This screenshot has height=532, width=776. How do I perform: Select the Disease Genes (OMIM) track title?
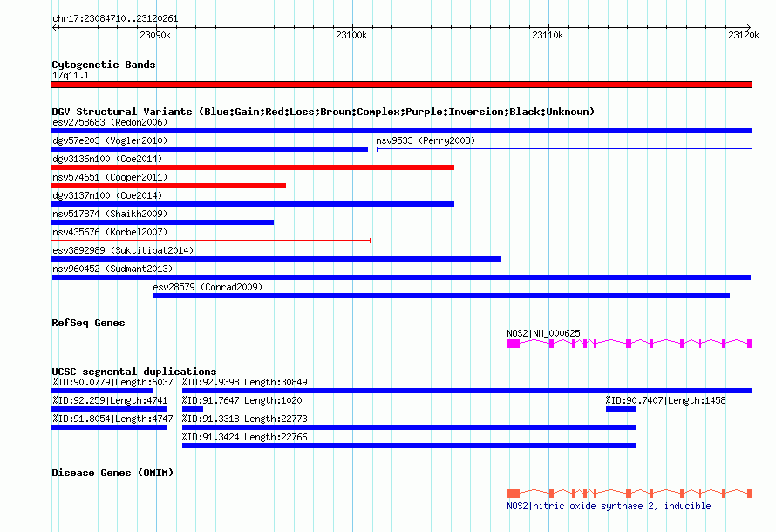tap(112, 473)
